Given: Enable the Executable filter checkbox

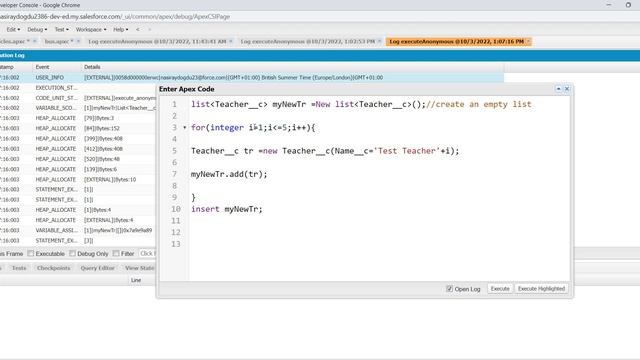Looking at the screenshot, I should click(x=31, y=253).
